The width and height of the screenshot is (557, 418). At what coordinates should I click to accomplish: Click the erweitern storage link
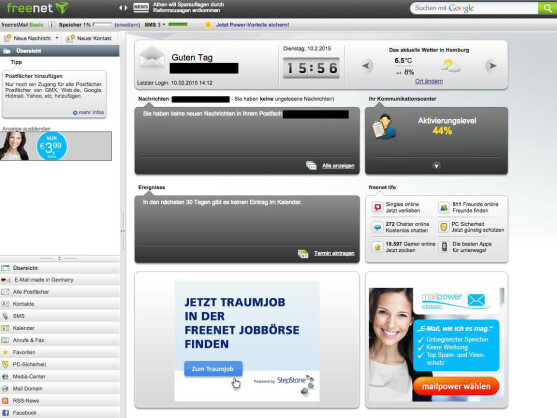(x=127, y=25)
